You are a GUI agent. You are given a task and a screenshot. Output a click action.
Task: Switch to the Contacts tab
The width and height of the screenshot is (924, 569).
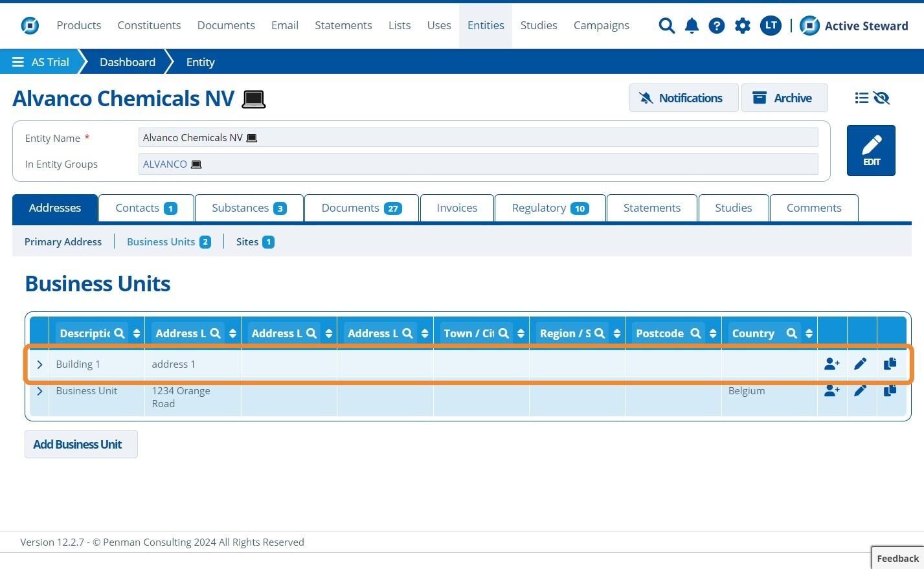pyautogui.click(x=146, y=208)
